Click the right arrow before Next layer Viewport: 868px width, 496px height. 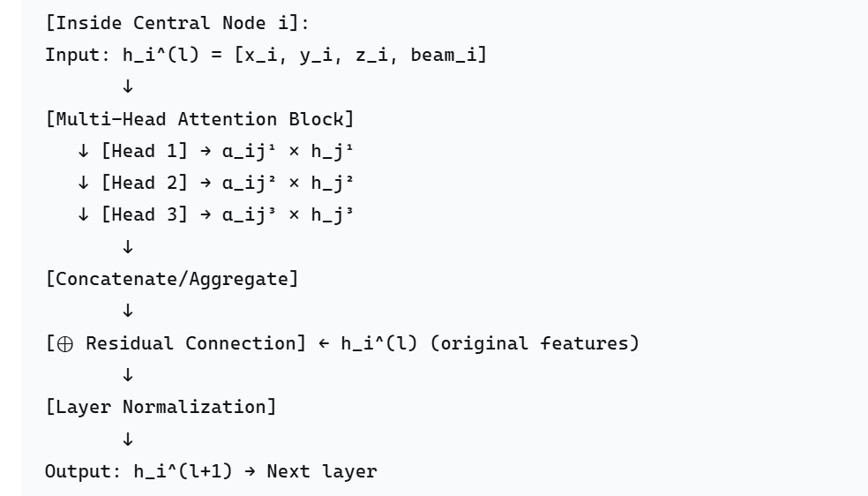251,471
